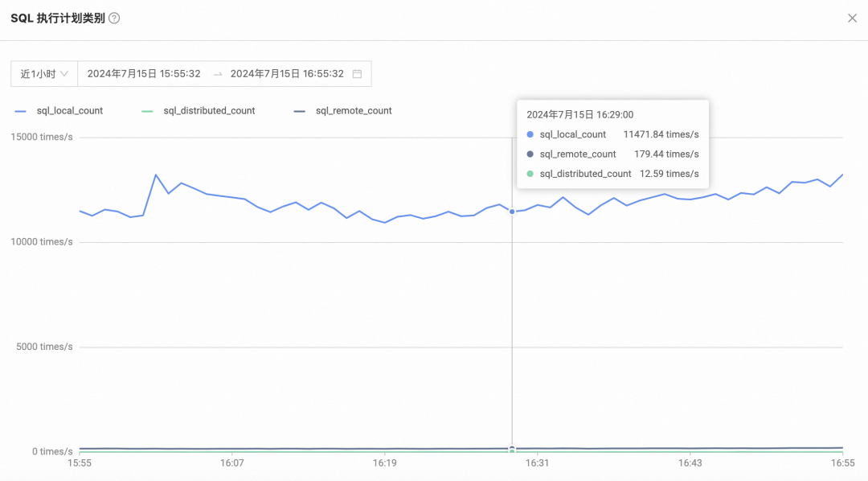Image resolution: width=868 pixels, height=481 pixels.
Task: Click the 16:07 label on the time axis
Action: click(231, 463)
